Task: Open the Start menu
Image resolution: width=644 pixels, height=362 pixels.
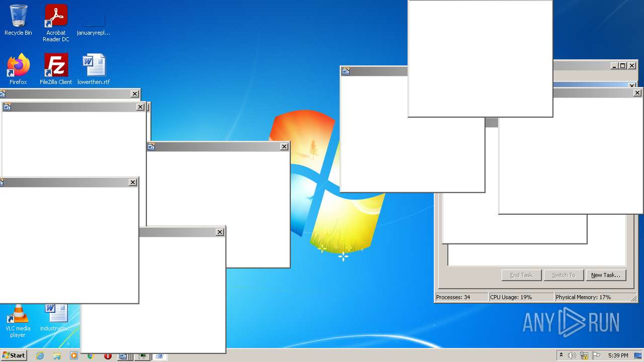Action: coord(14,355)
